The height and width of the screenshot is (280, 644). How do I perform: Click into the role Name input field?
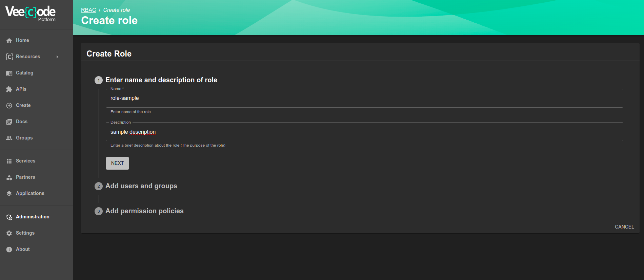[364, 98]
